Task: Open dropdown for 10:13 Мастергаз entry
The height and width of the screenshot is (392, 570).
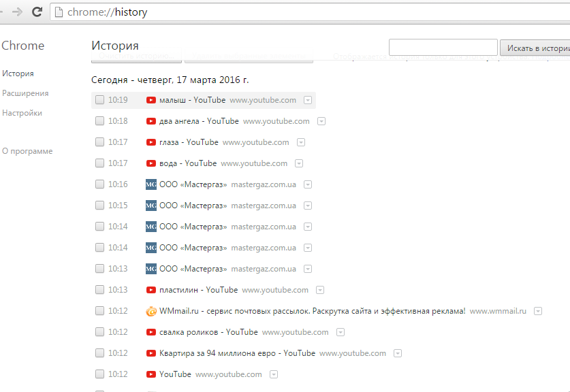Action: coord(308,268)
